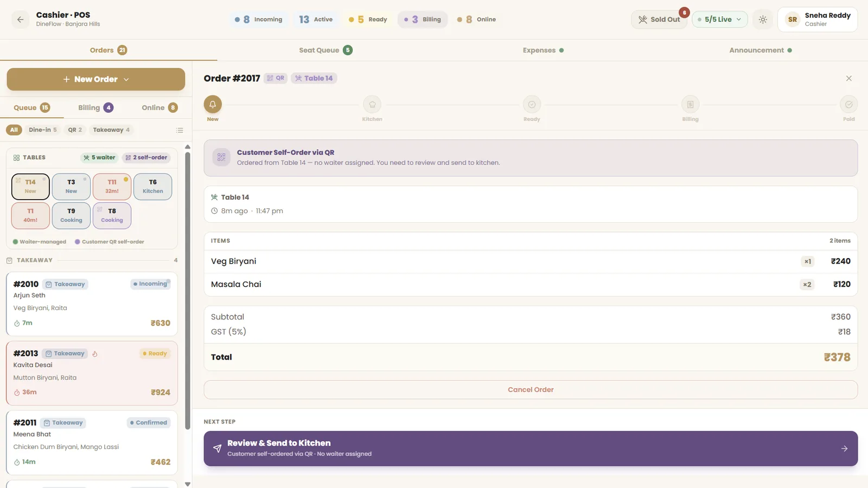Filter by Takeaway orders chip
Viewport: 868px width, 488px height.
[x=111, y=130]
